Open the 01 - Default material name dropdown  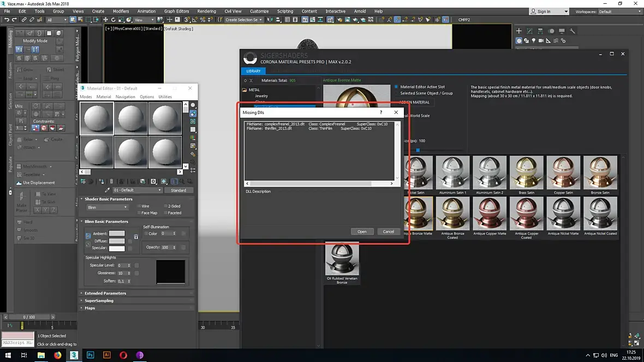(x=137, y=190)
